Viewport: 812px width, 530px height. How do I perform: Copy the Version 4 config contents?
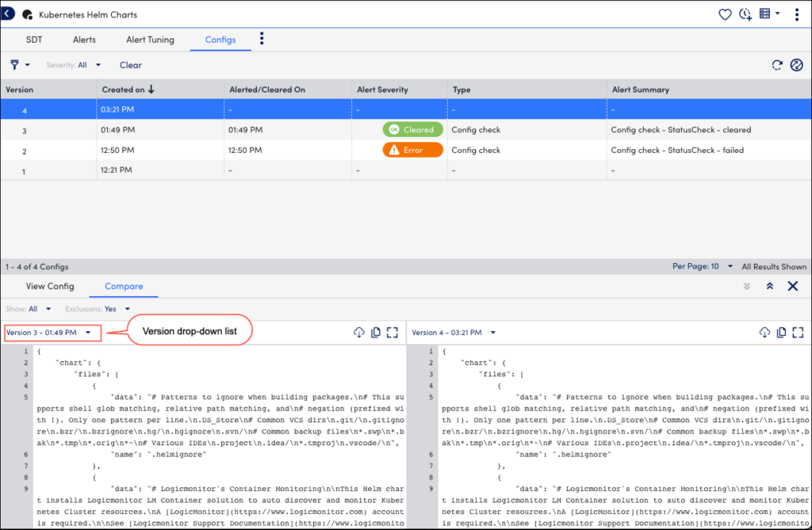tap(782, 333)
